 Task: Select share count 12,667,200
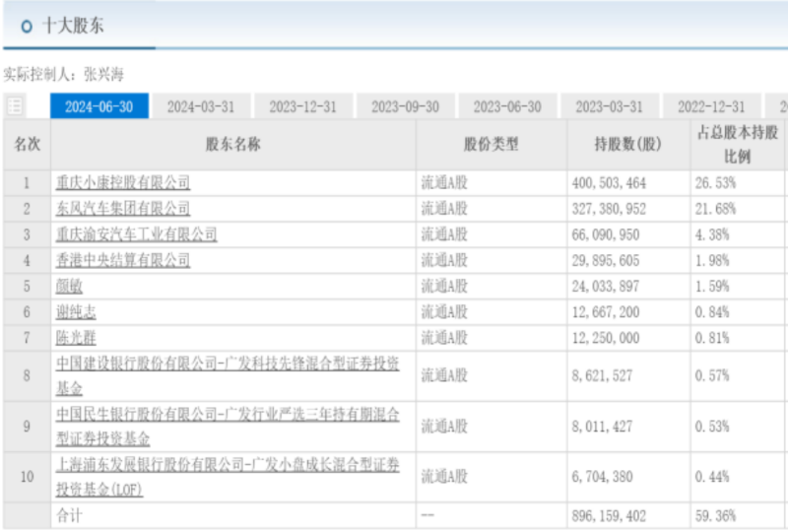pos(606,312)
